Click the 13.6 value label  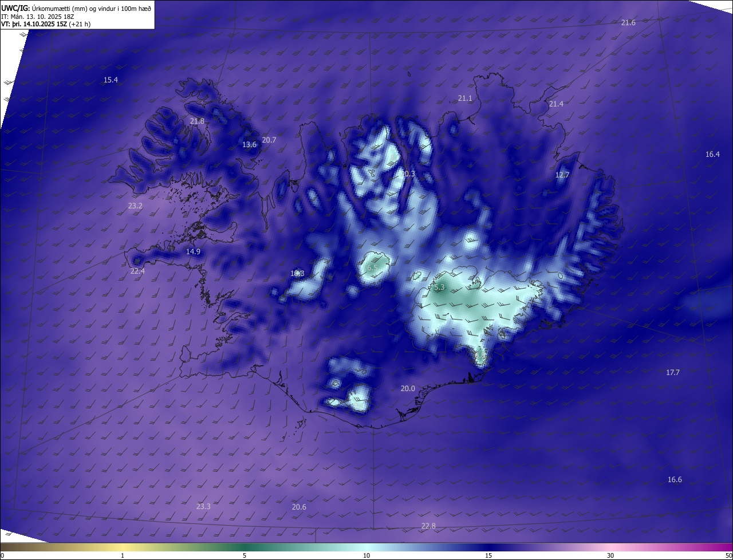point(249,145)
